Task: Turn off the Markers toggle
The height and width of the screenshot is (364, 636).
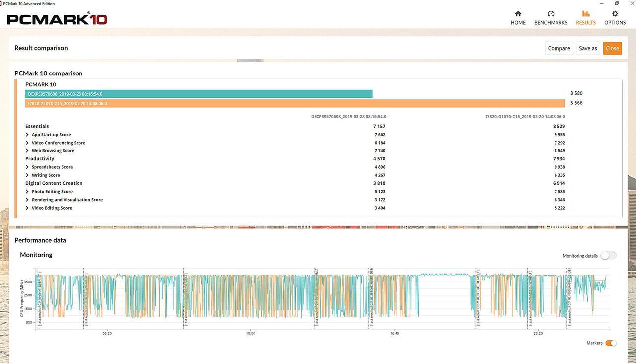Action: click(x=611, y=343)
